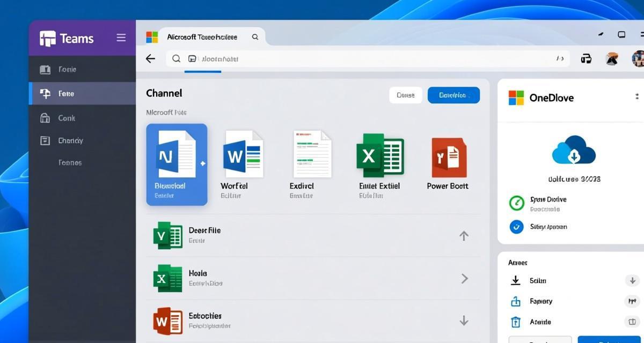
Task: Click the magnifier icon in the search bar
Action: click(x=176, y=58)
